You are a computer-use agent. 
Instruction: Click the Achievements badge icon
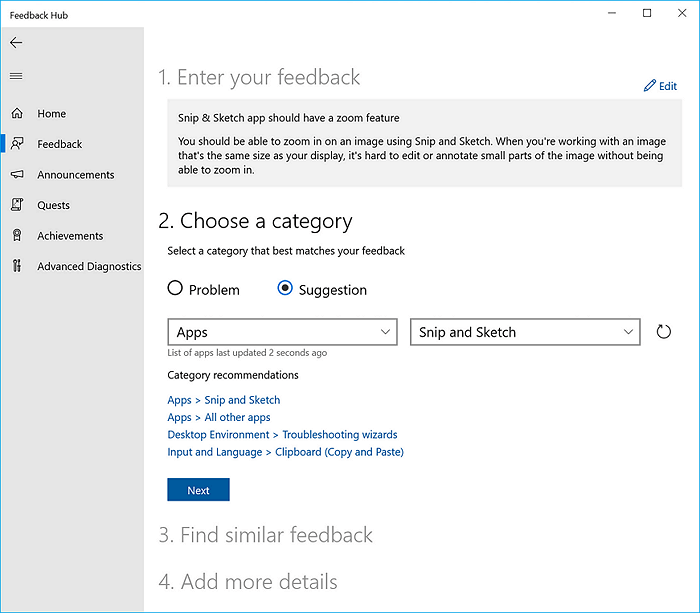(17, 236)
